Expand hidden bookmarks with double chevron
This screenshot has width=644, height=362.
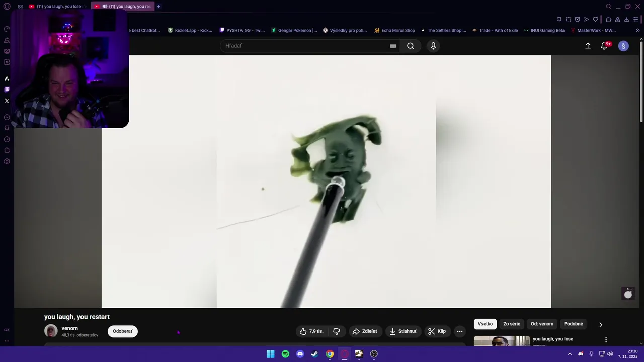pos(637,30)
